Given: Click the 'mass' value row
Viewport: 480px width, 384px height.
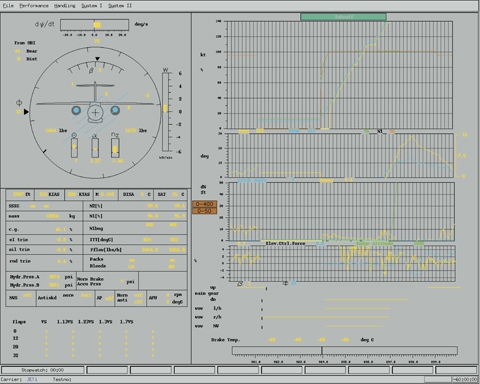Looking at the screenshot, I should 44,216.
